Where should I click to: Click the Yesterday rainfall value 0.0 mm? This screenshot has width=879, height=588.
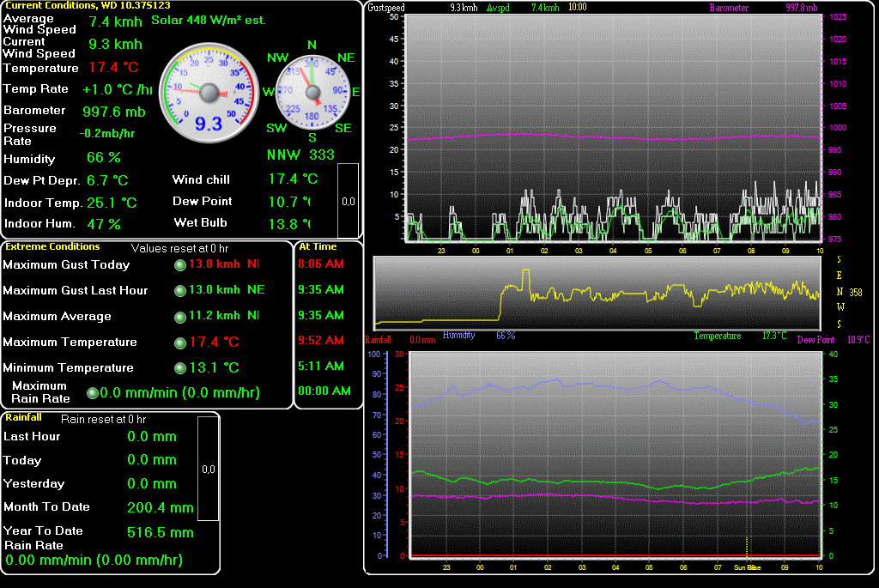pos(151,484)
